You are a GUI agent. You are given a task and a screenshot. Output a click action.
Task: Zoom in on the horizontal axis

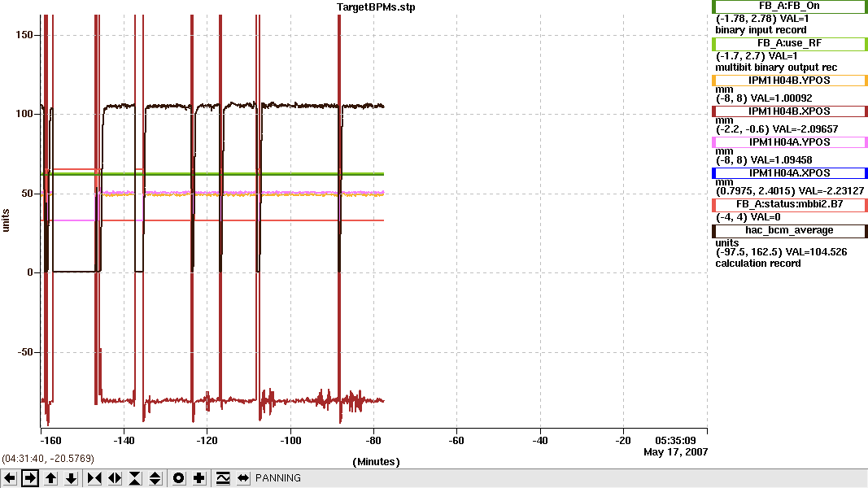pyautogui.click(x=94, y=478)
